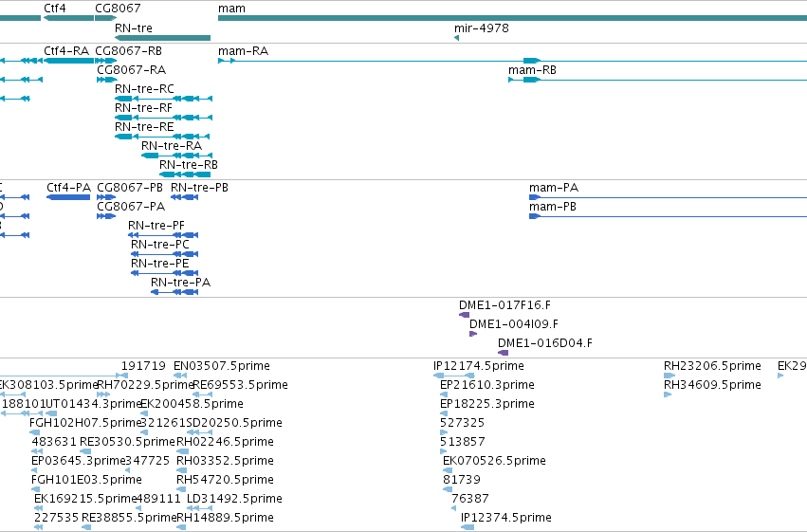The height and width of the screenshot is (532, 807).
Task: Click EST label 483631
Action: coord(54,443)
